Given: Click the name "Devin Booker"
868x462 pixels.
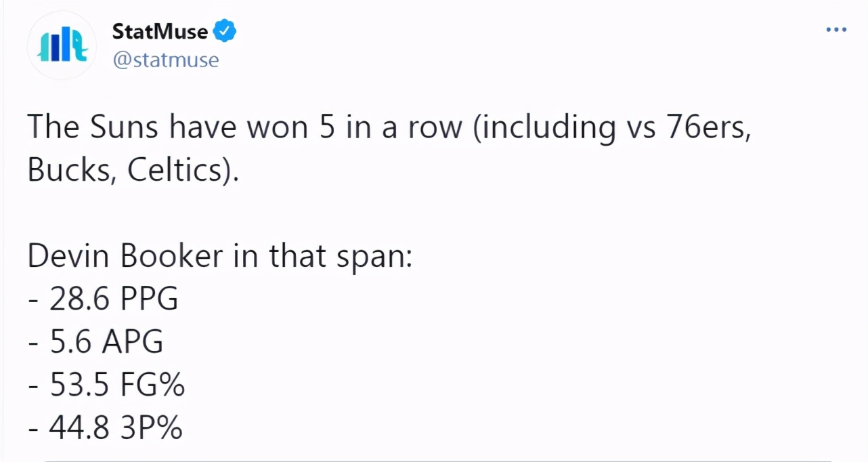Looking at the screenshot, I should [x=125, y=257].
